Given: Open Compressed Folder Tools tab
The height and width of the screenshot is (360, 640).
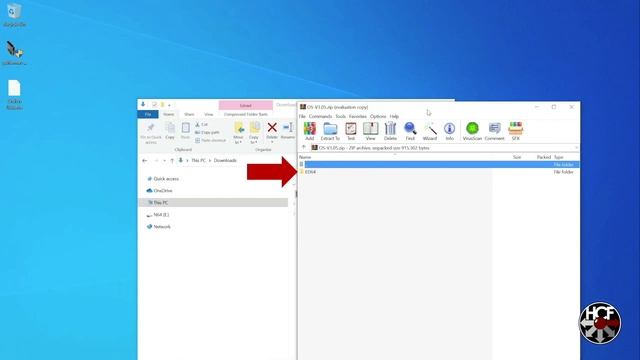Looking at the screenshot, I should (x=246, y=114).
